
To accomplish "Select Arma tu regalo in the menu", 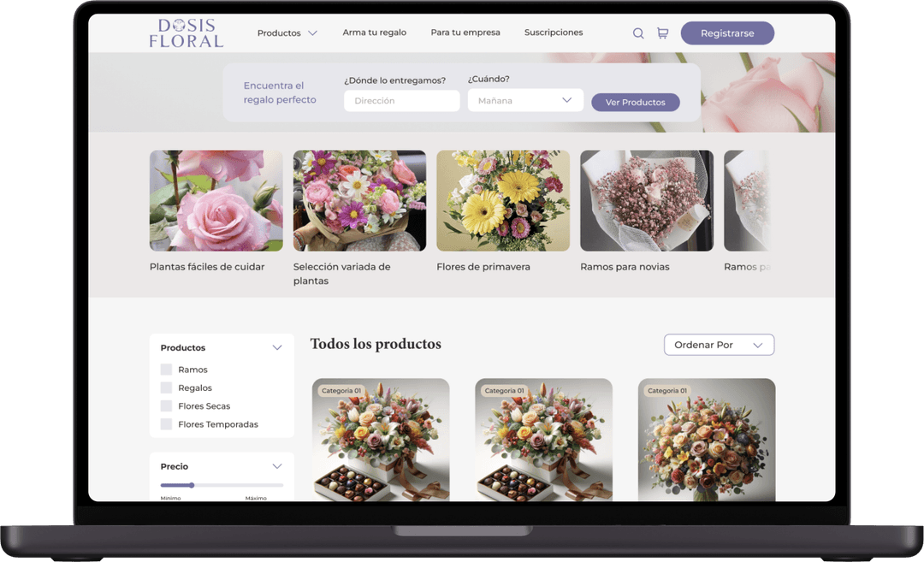I will (374, 32).
